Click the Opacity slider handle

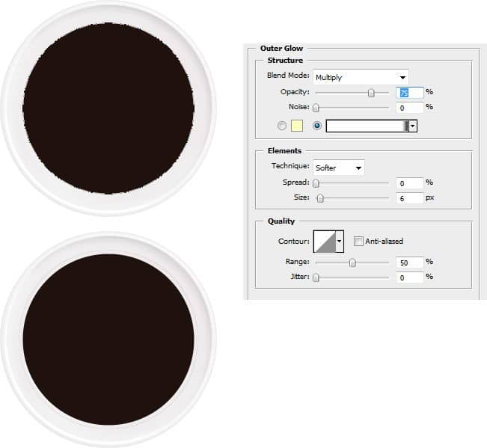pyautogui.click(x=371, y=93)
